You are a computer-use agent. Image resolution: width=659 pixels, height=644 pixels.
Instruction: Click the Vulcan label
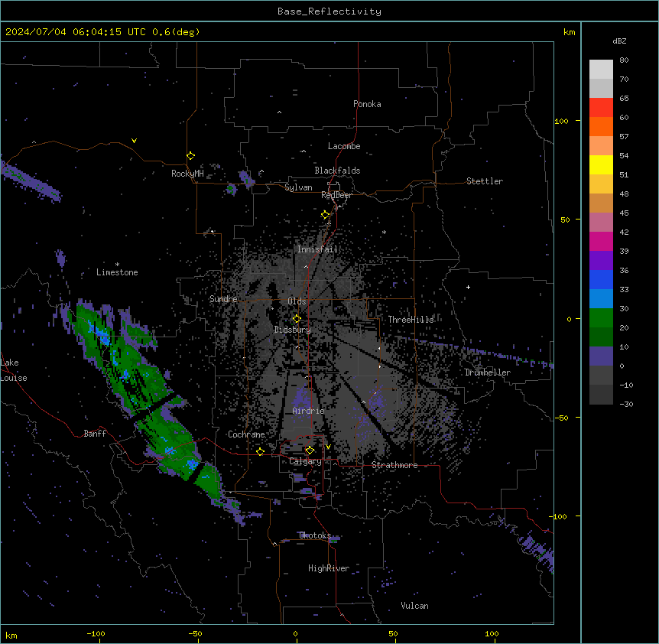point(414,606)
